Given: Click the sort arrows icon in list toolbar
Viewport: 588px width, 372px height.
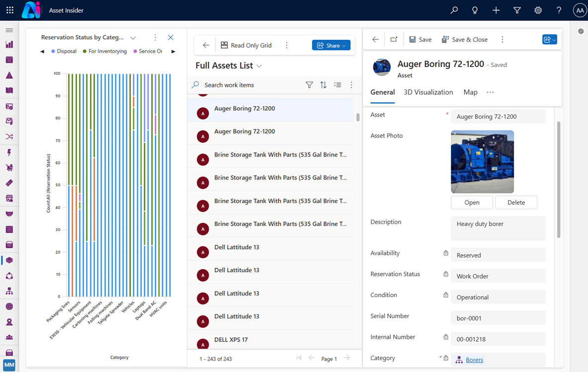Looking at the screenshot, I should (323, 85).
